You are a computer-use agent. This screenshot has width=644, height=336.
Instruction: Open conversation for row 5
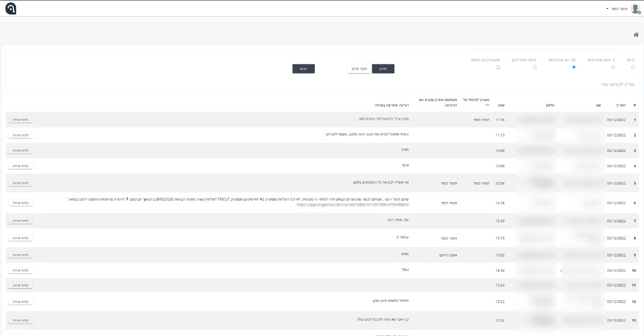tap(21, 183)
